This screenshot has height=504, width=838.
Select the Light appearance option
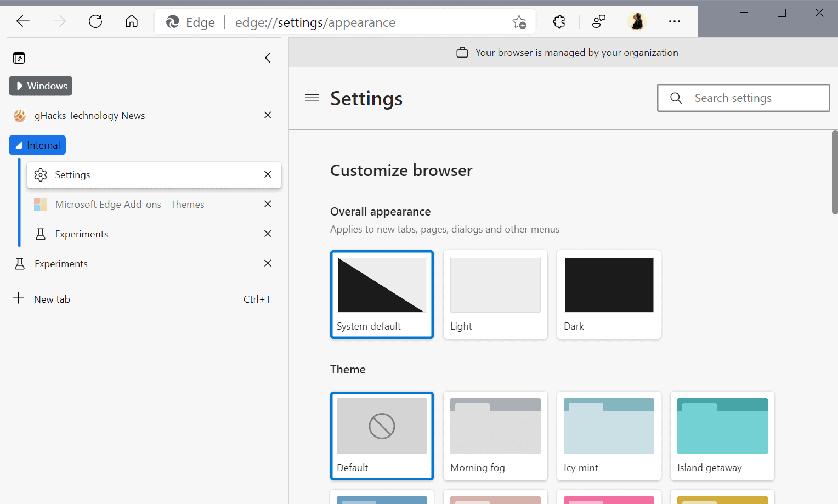tap(495, 295)
